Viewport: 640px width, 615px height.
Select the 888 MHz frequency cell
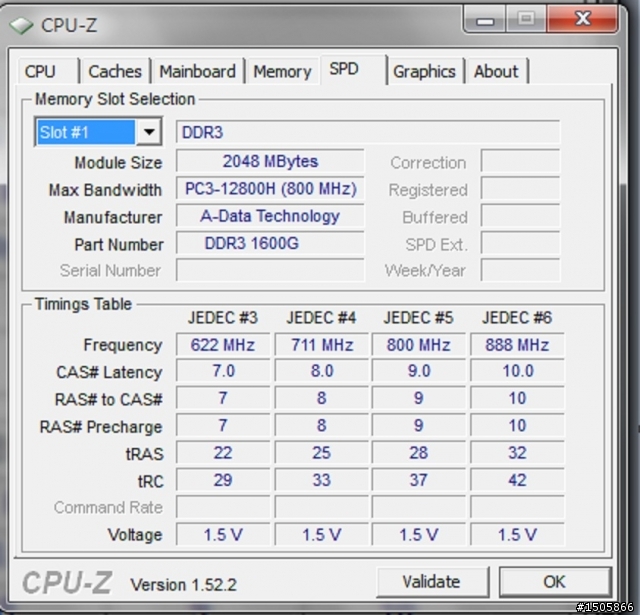click(517, 345)
